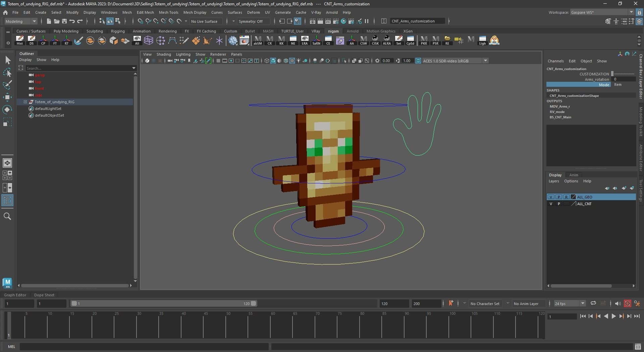Screen dimensions: 644x352
Task: Click the Save Scene icon
Action: 64,21
